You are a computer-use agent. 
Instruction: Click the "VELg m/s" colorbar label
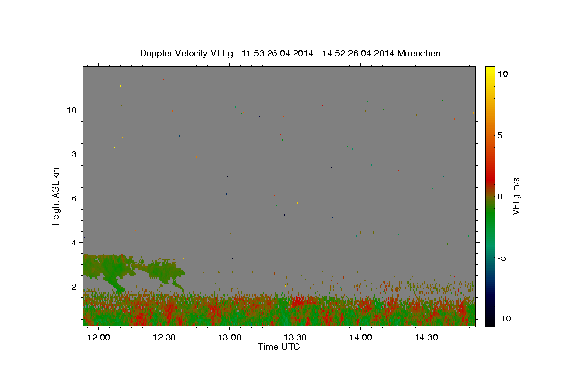[516, 196]
